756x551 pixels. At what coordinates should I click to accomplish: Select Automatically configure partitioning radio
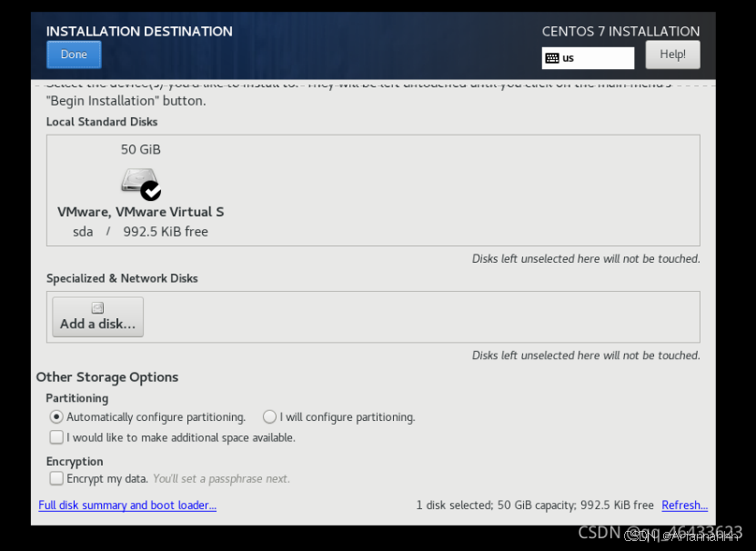[56, 416]
